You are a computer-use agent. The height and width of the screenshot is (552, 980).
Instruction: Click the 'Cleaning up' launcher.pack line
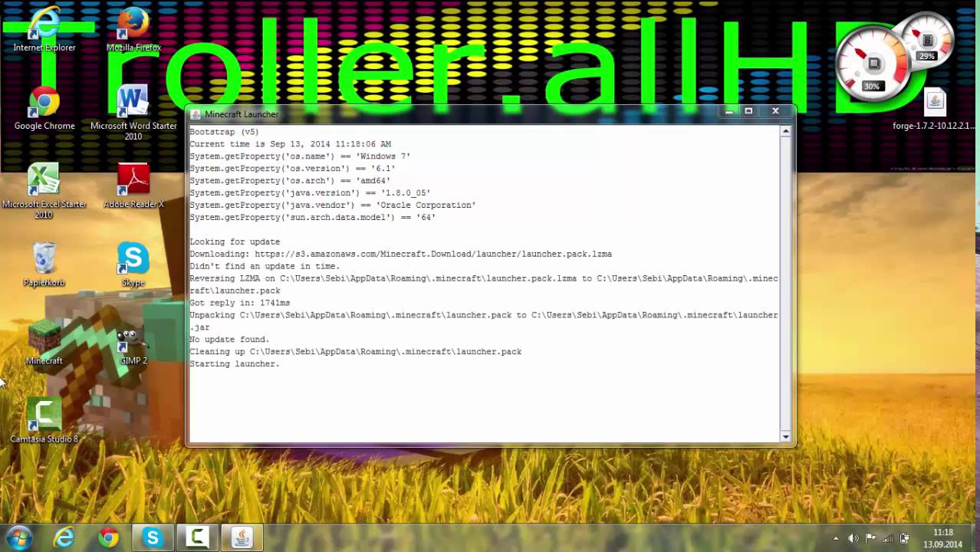click(355, 352)
